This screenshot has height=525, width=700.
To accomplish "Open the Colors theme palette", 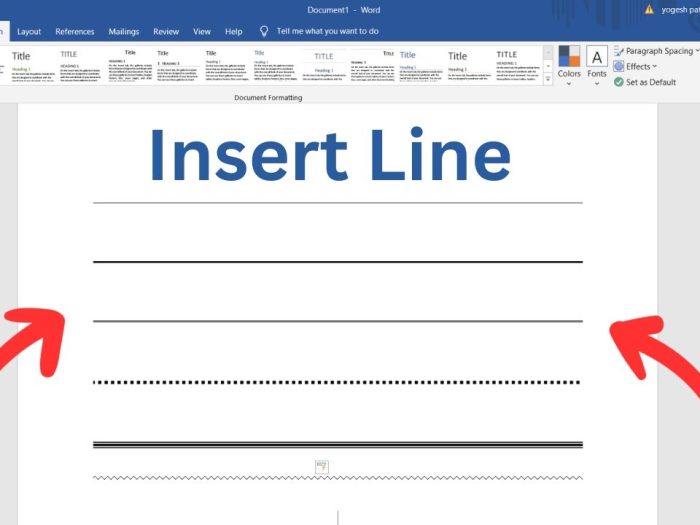I will [568, 64].
